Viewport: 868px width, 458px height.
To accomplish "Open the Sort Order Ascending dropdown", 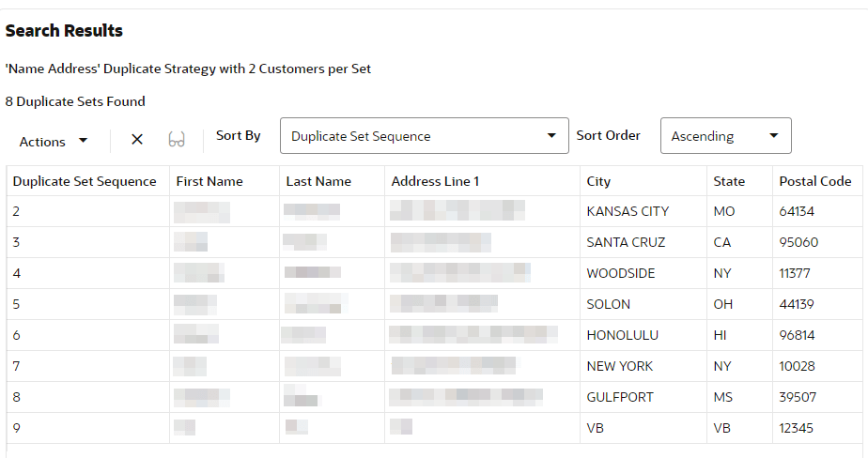I will coord(725,135).
